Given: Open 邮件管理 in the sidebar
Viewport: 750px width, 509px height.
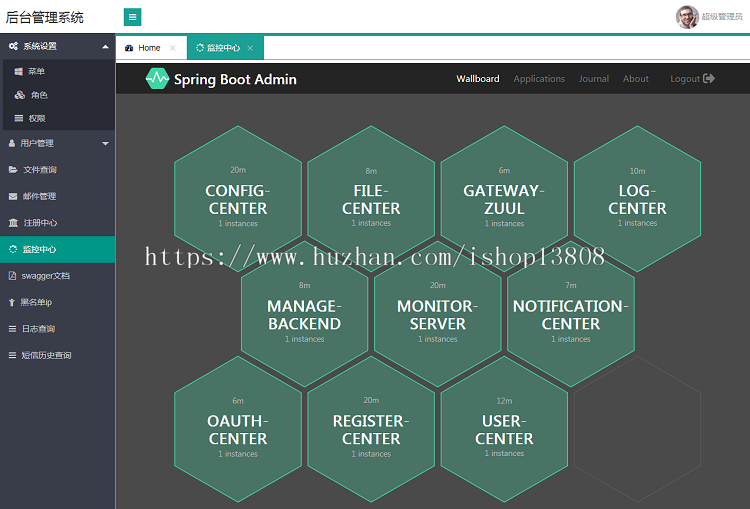Looking at the screenshot, I should (x=57, y=196).
